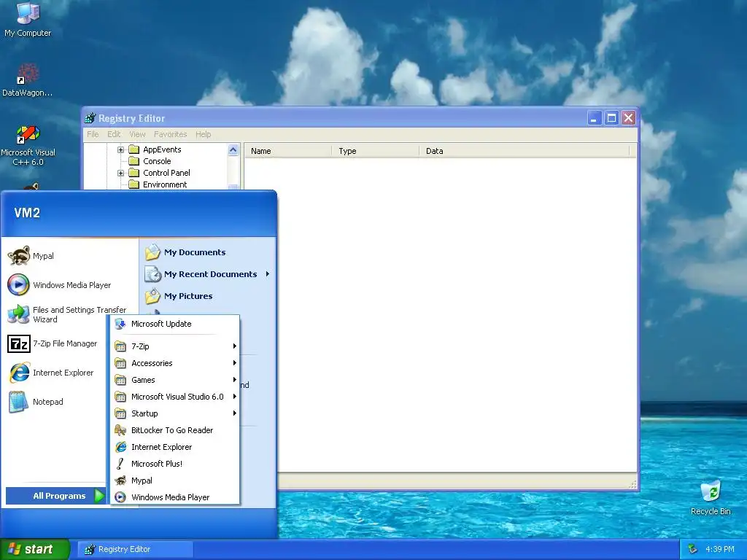Expand the Control Panel registry key
Viewport: 747px width, 560px height.
pyautogui.click(x=120, y=173)
